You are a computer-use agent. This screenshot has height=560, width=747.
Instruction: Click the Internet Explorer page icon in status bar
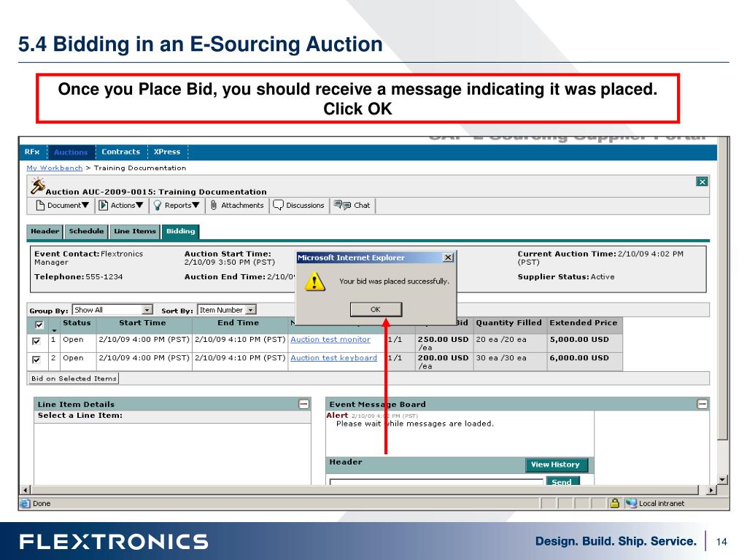(26, 503)
